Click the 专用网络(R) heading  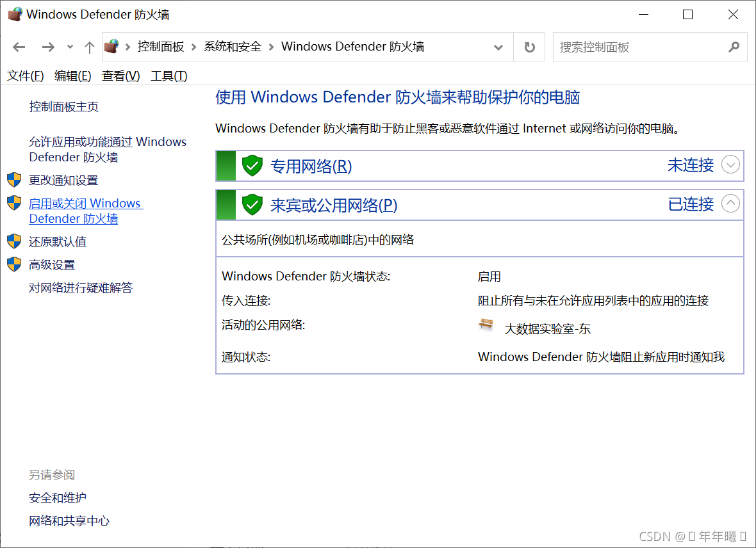[x=311, y=166]
